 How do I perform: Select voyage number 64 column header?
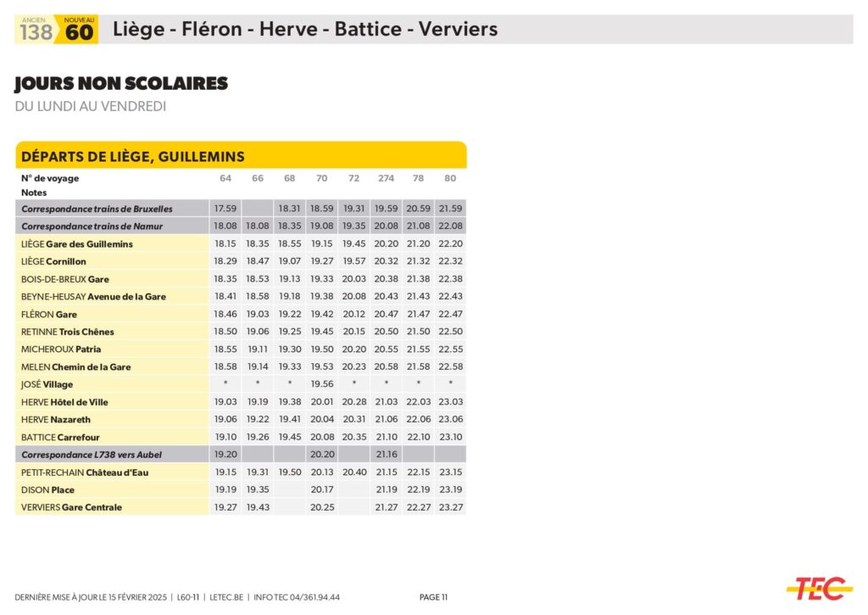tap(225, 178)
